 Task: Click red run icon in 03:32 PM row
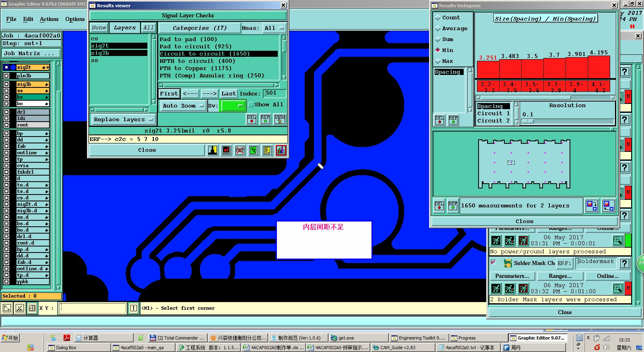click(x=523, y=288)
